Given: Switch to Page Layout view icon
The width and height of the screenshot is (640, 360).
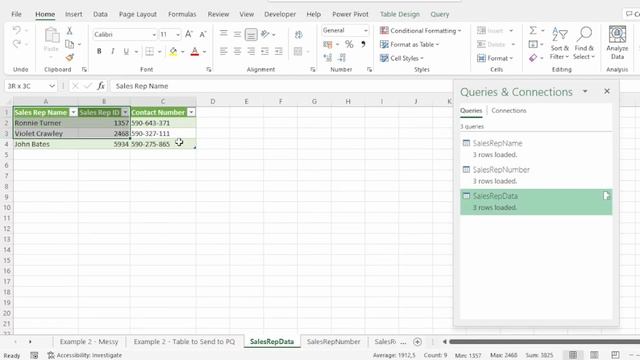Looking at the screenshot, I should click(x=594, y=355).
